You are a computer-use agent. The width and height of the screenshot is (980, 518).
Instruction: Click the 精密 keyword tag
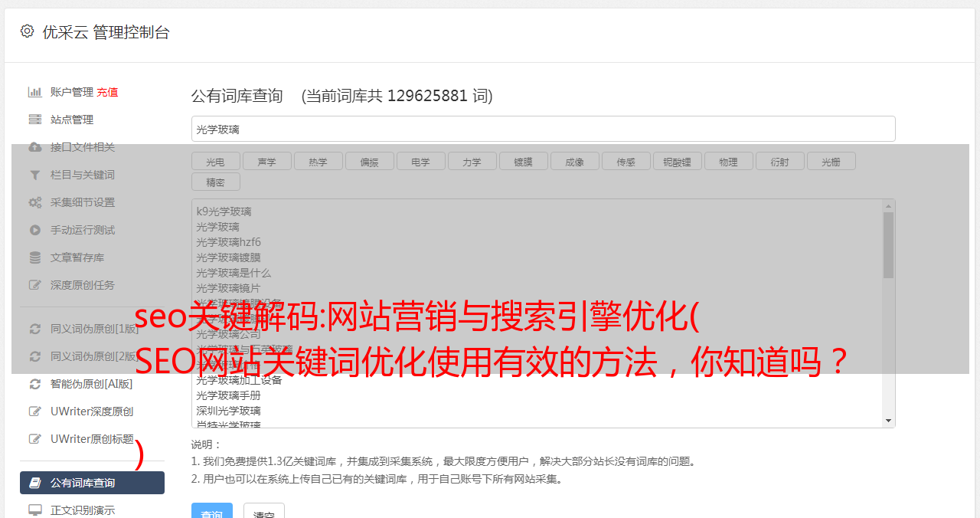216,182
